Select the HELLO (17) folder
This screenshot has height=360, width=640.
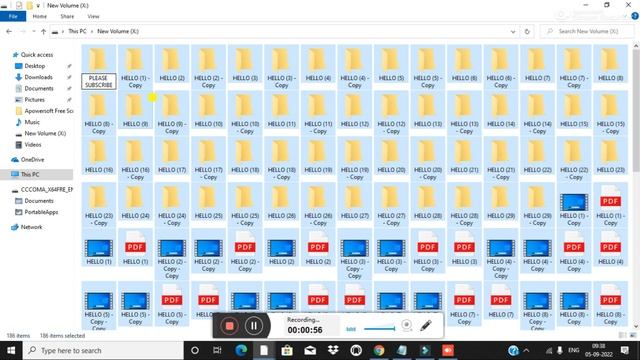(x=172, y=156)
